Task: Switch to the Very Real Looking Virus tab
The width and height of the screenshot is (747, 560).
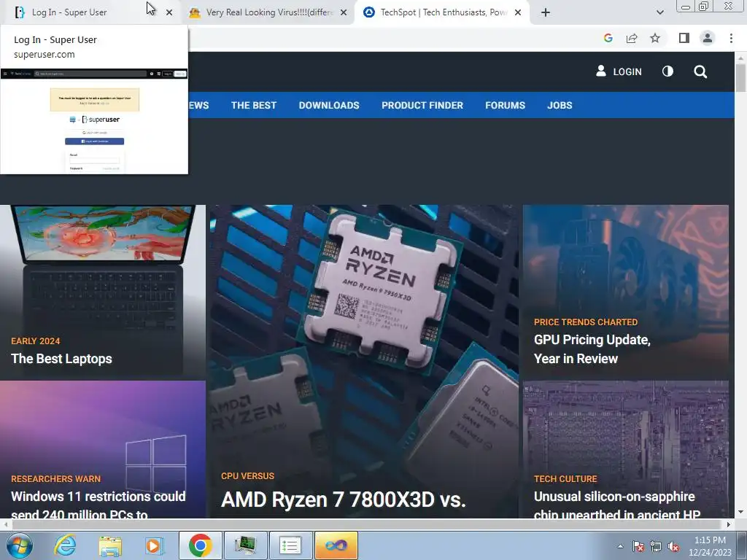Action: pyautogui.click(x=267, y=12)
